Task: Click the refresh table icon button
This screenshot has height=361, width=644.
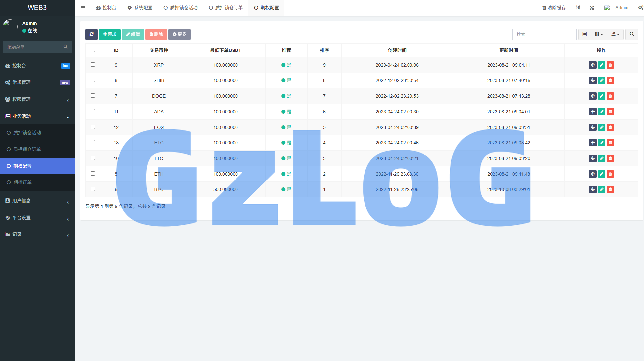Action: tap(91, 34)
